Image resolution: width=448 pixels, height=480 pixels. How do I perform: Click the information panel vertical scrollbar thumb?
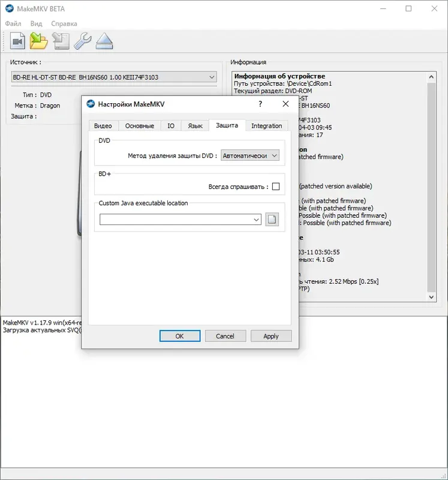coord(431,187)
